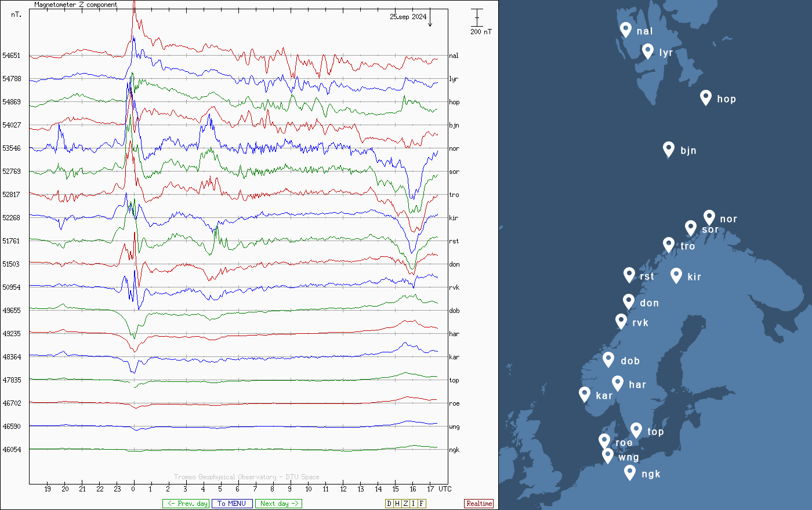Go to the previous day plot

click(187, 504)
